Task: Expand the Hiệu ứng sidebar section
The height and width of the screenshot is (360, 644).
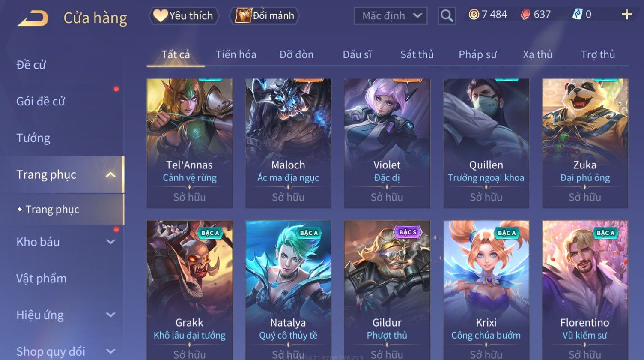Action: [110, 315]
